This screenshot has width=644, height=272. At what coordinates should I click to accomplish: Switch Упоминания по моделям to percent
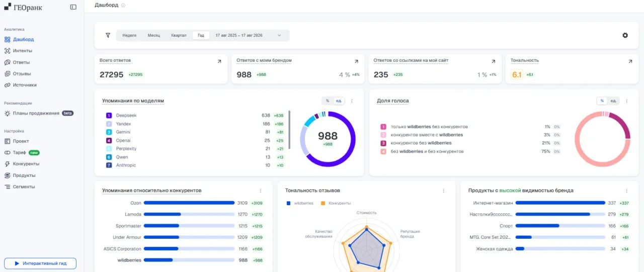(328, 101)
